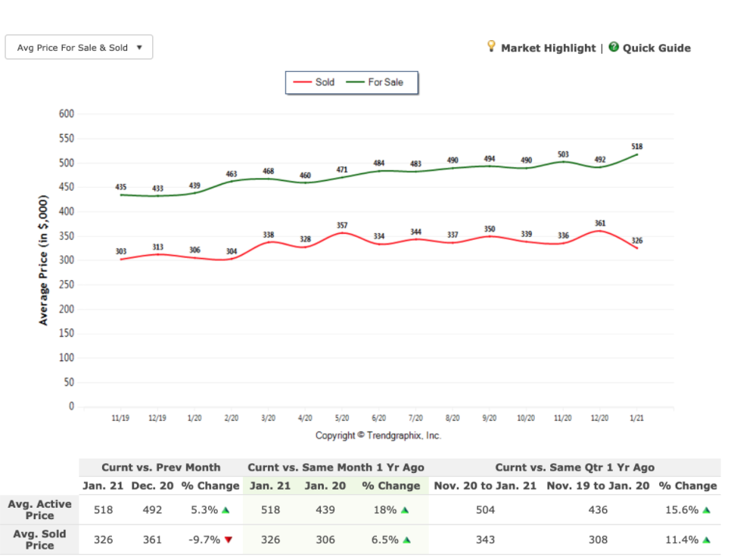Click the Market Highlight lightbulb icon
This screenshot has height=560, width=731.
click(x=491, y=47)
